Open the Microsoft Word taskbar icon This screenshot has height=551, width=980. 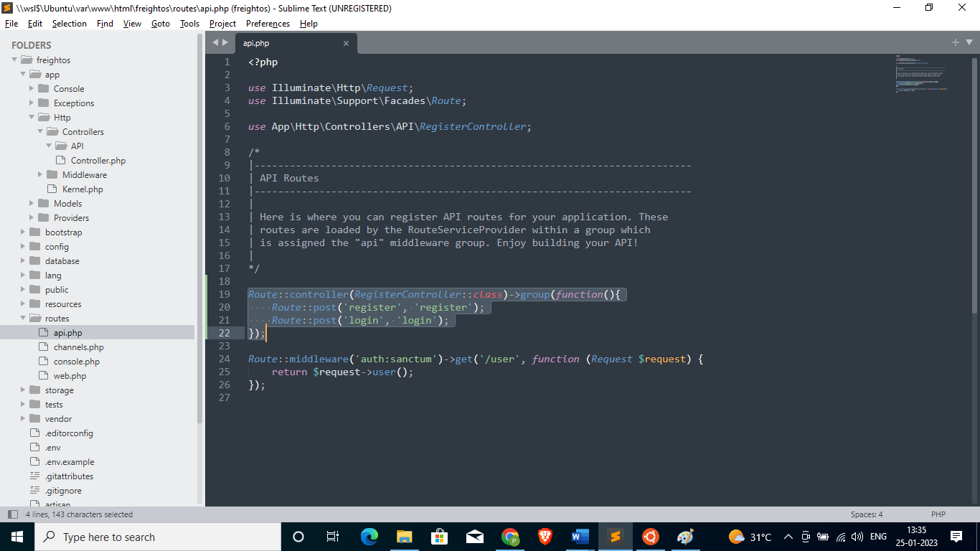[x=580, y=537]
